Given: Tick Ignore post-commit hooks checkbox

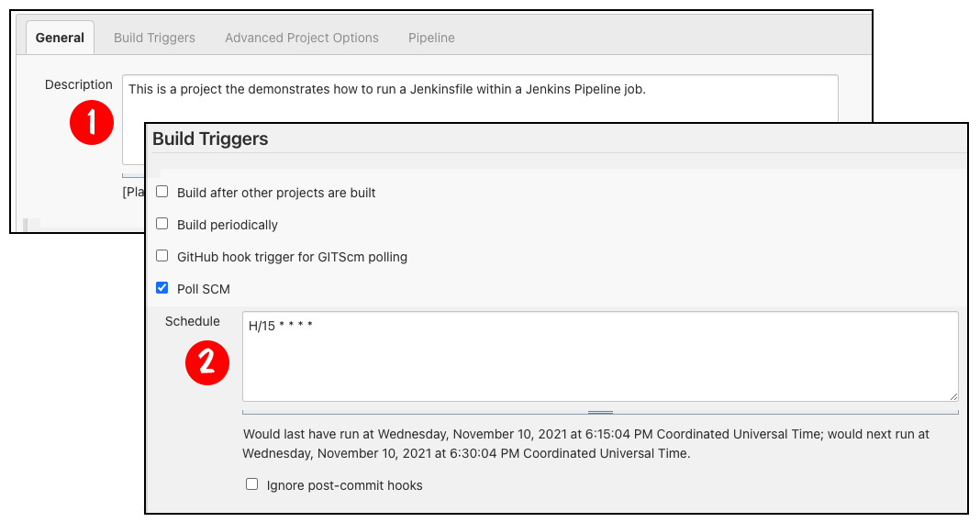Looking at the screenshot, I should coord(252,484).
